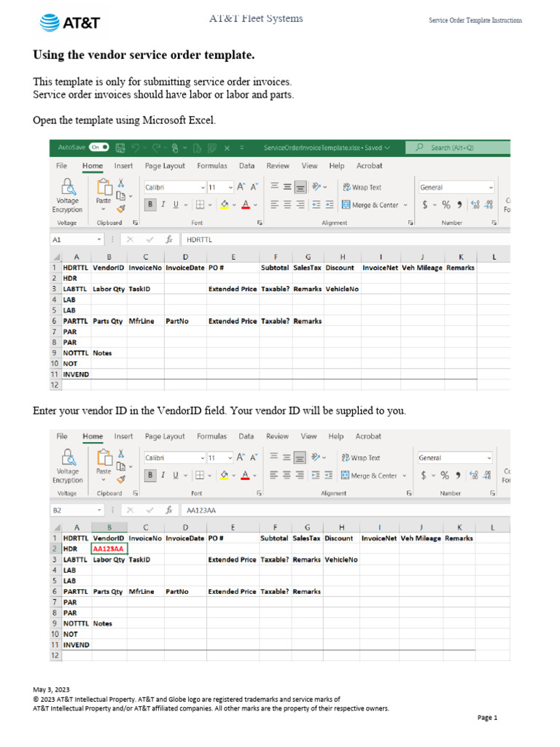Image resolution: width=560 pixels, height=747 pixels.
Task: Click Copy icon in first Excel screenshot
Action: point(121,196)
